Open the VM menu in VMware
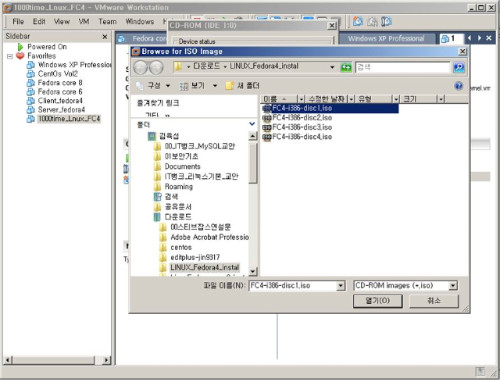Screen dimensions: 500x380 click(x=84, y=22)
